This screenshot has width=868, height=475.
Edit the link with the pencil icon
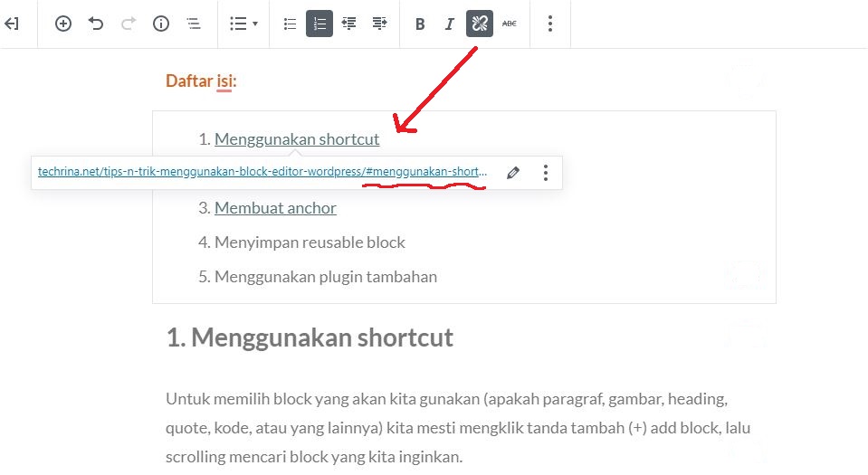point(513,172)
